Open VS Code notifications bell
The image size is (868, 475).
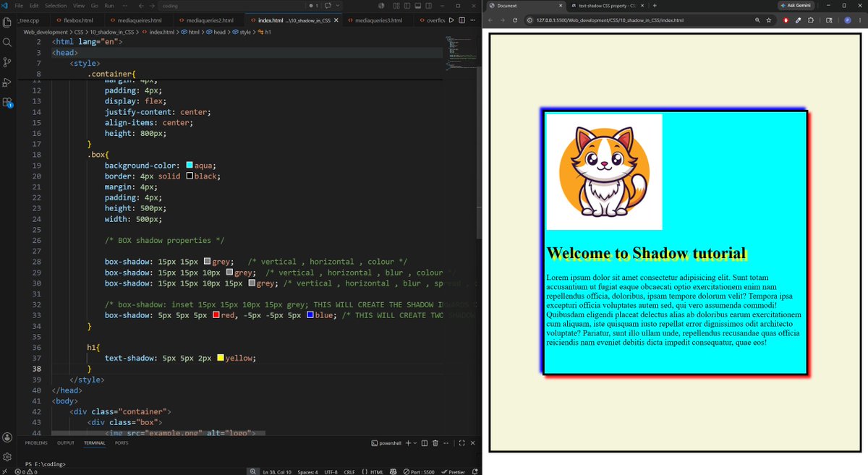click(x=475, y=471)
